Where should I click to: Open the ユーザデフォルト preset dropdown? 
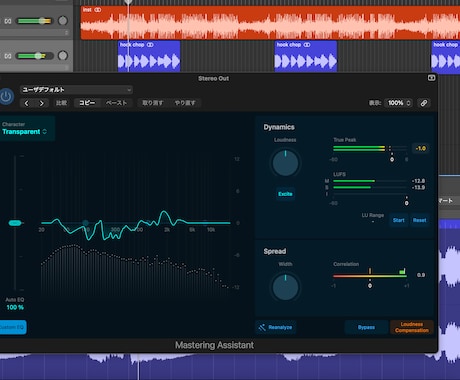(x=77, y=90)
